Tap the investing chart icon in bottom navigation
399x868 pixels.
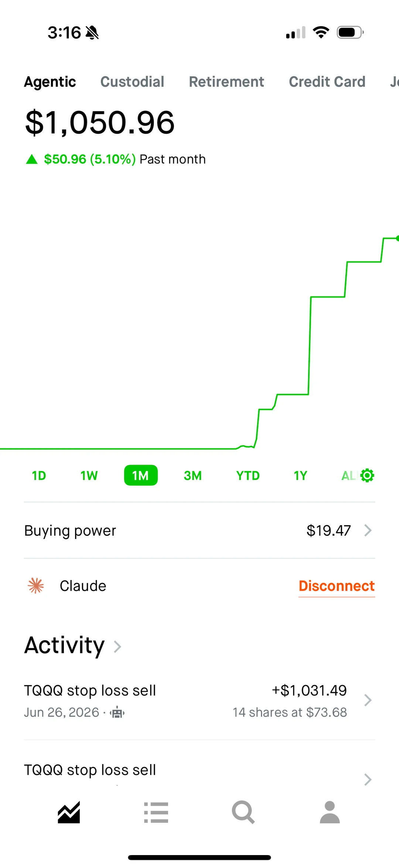pos(69,812)
